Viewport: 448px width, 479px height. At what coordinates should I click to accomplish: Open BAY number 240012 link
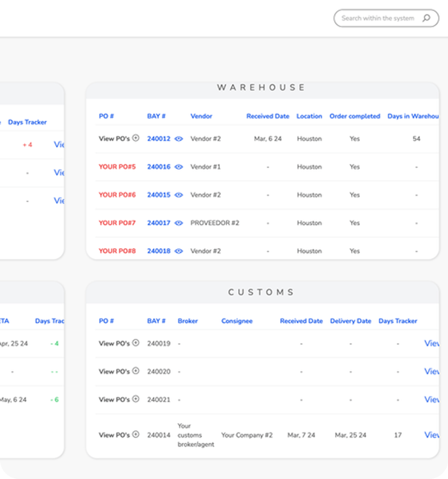(x=159, y=138)
